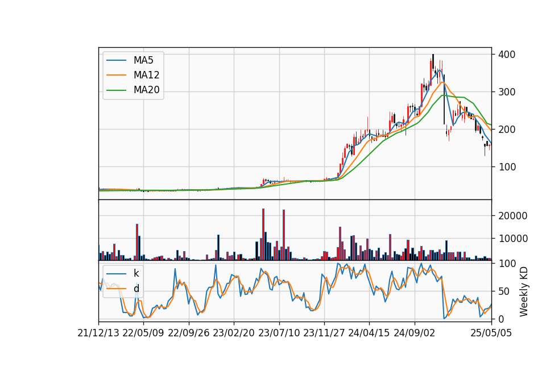546x392 pixels.
Task: Click the 23/11/27 date label
Action: pos(324,333)
